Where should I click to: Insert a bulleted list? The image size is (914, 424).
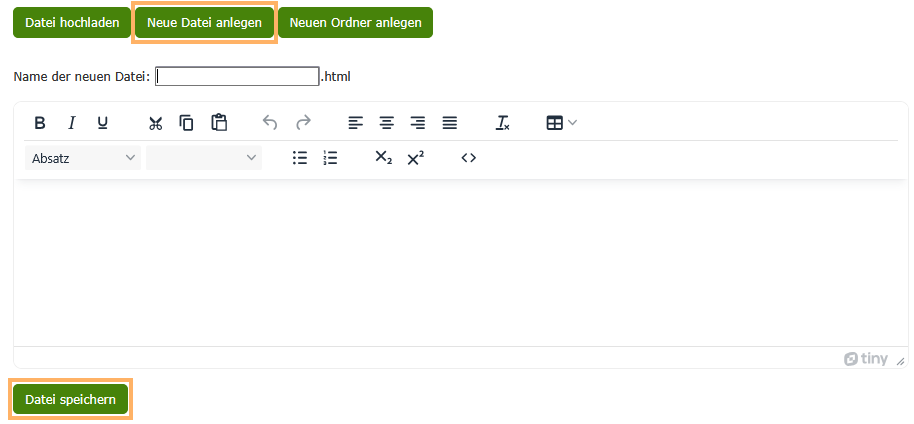click(299, 158)
